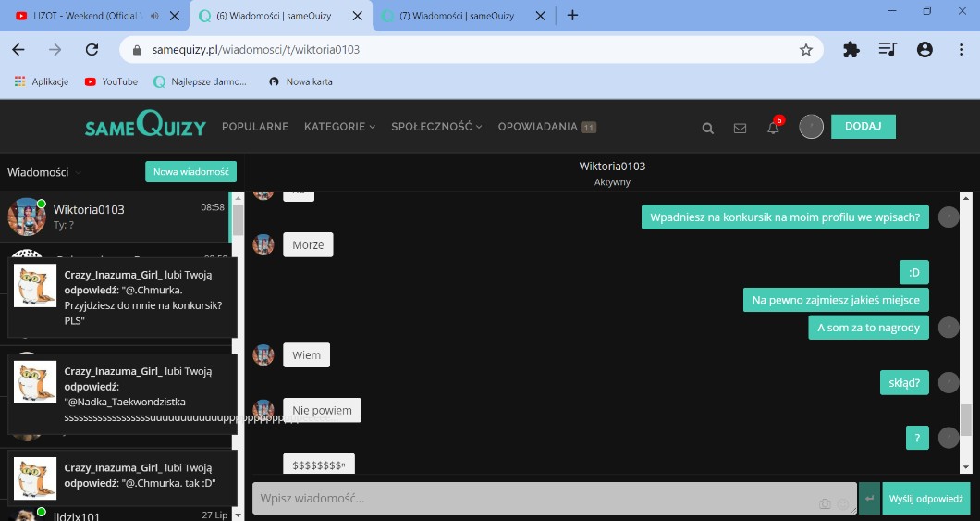
Task: Expand the Kategorie dropdown menu
Action: [x=339, y=127]
